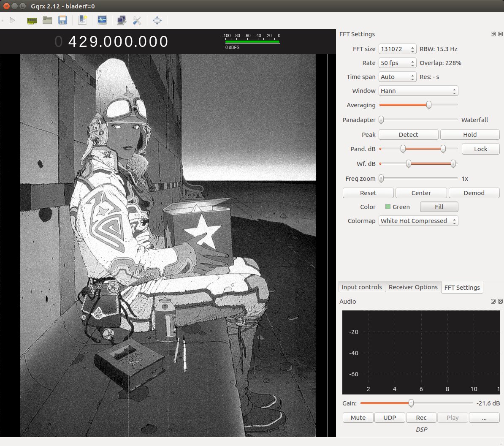Toggle the Fill button

point(439,207)
